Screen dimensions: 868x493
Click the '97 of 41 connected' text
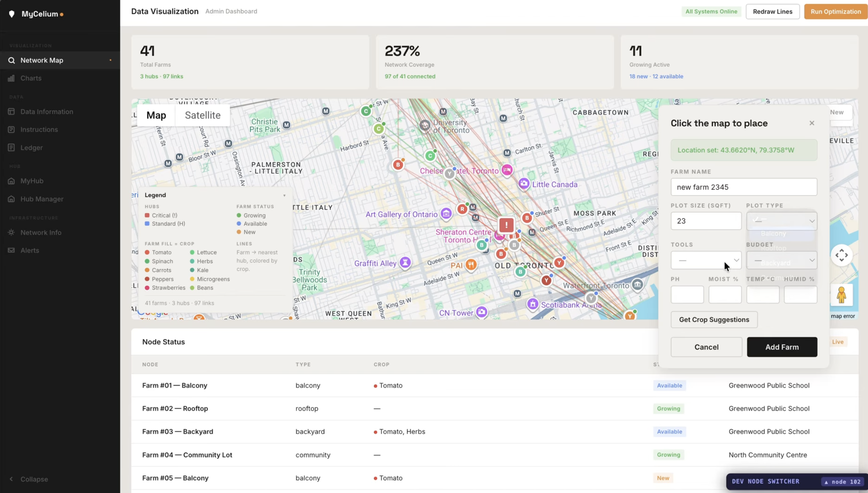pyautogui.click(x=410, y=77)
